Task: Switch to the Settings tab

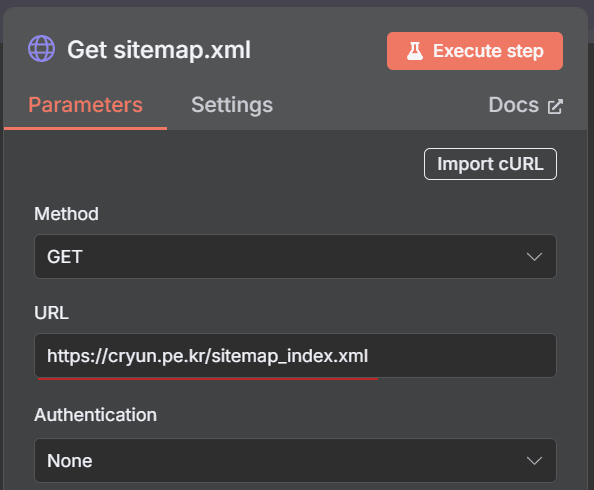Action: [x=232, y=105]
